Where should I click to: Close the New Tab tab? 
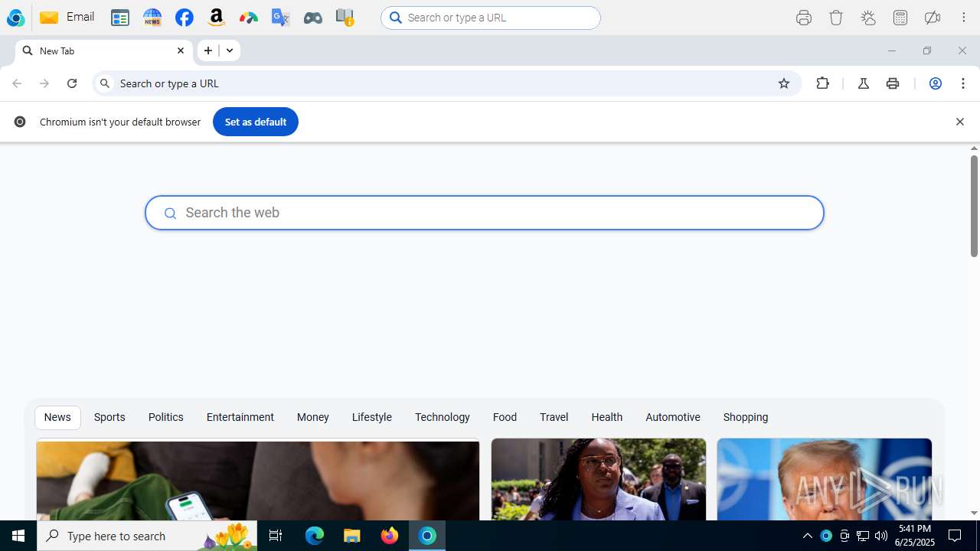(181, 51)
